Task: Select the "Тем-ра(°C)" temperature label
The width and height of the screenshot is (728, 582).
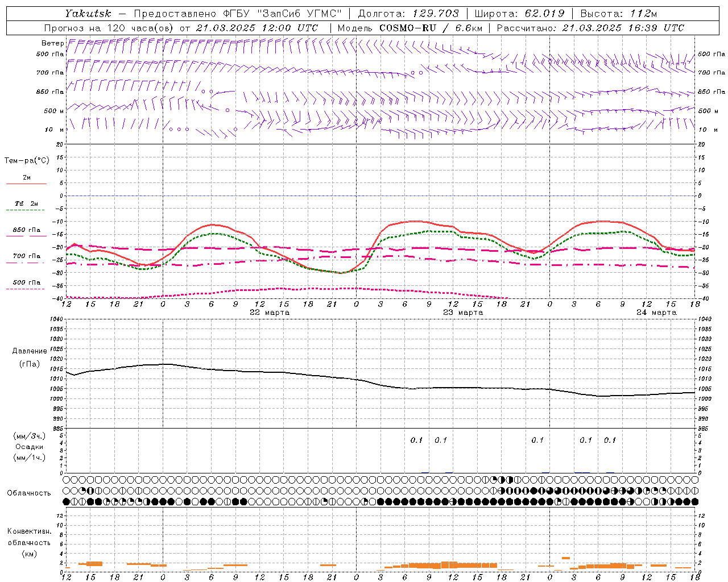Action: click(27, 161)
